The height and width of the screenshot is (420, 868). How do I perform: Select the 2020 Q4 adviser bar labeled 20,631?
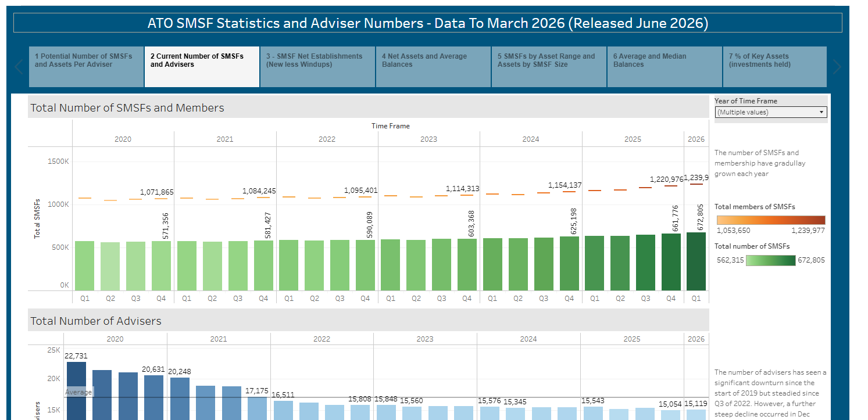click(153, 397)
